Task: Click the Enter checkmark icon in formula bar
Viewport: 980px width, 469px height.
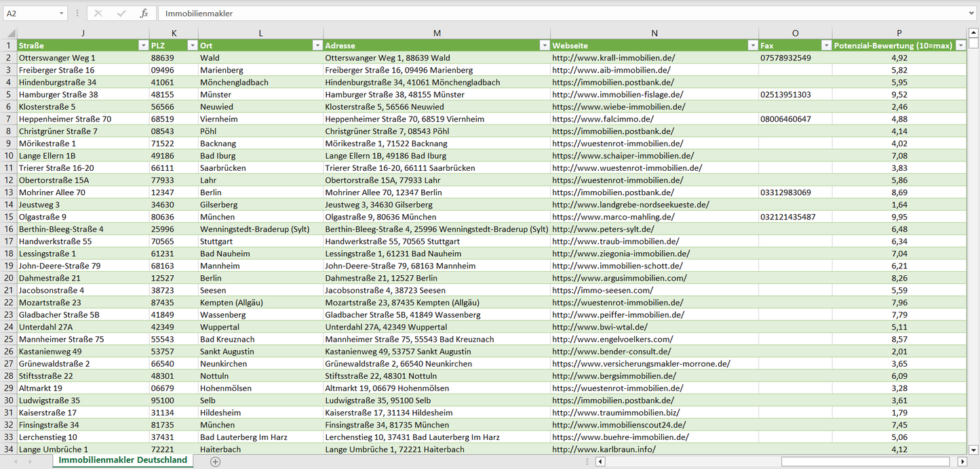Action: 121,14
